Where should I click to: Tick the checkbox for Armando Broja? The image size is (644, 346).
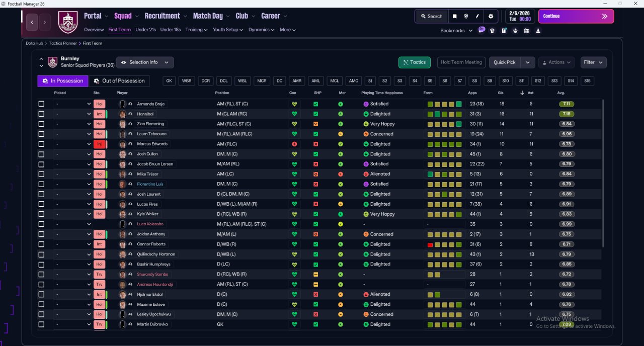point(41,104)
